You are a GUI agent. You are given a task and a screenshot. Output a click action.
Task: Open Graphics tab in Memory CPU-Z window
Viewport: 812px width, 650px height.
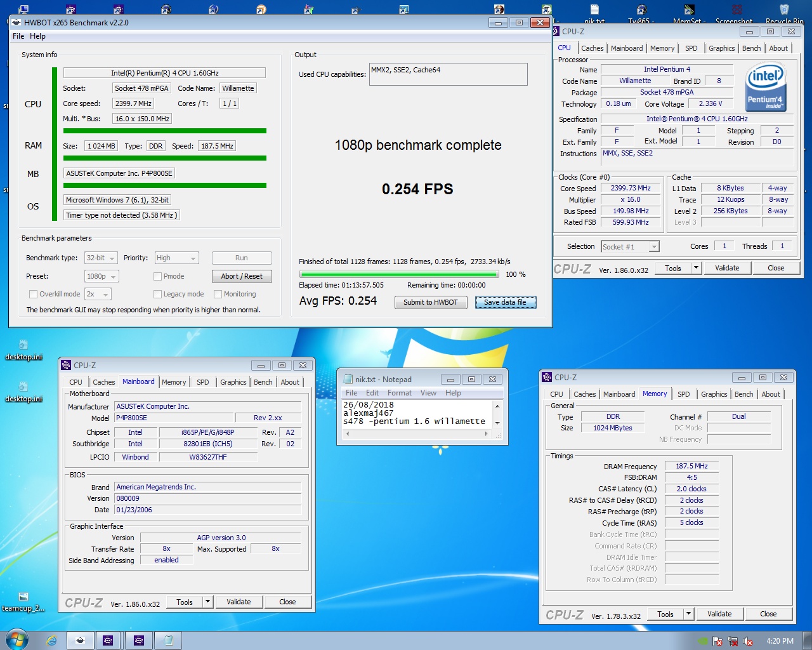714,394
